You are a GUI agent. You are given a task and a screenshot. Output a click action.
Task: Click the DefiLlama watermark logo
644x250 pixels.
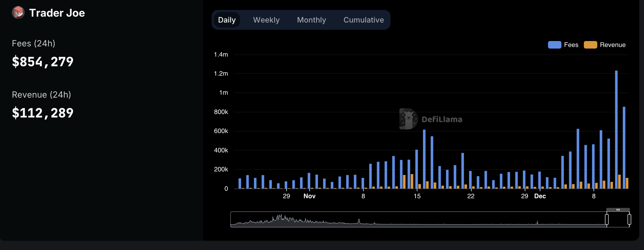coord(431,119)
